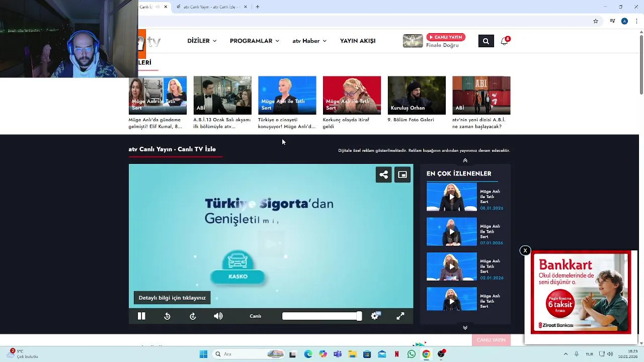
Task: Open network and volume quick settings
Action: (606, 354)
